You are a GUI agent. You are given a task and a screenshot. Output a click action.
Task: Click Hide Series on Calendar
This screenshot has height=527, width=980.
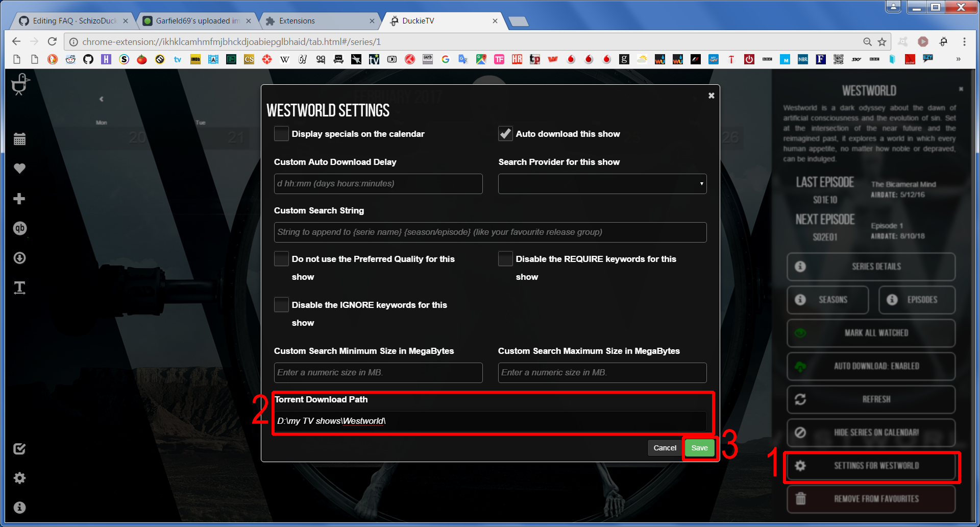click(x=871, y=433)
